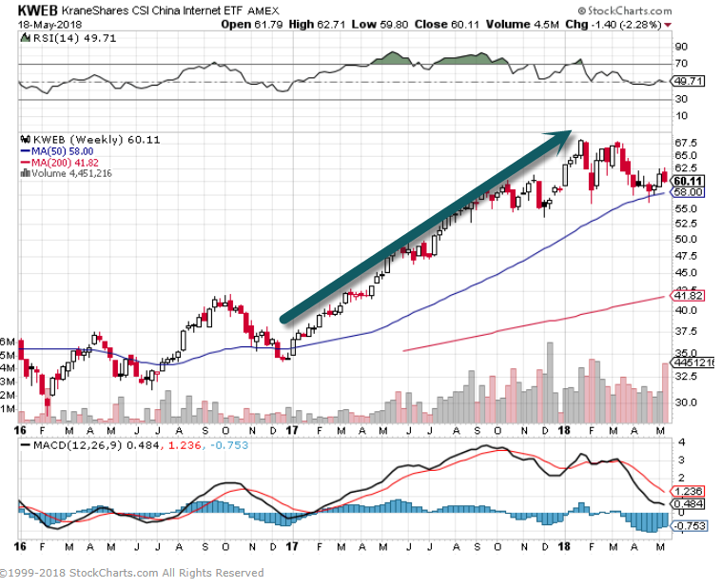The image size is (721, 588).
Task: Click the MACD axis label 4
Action: [682, 442]
